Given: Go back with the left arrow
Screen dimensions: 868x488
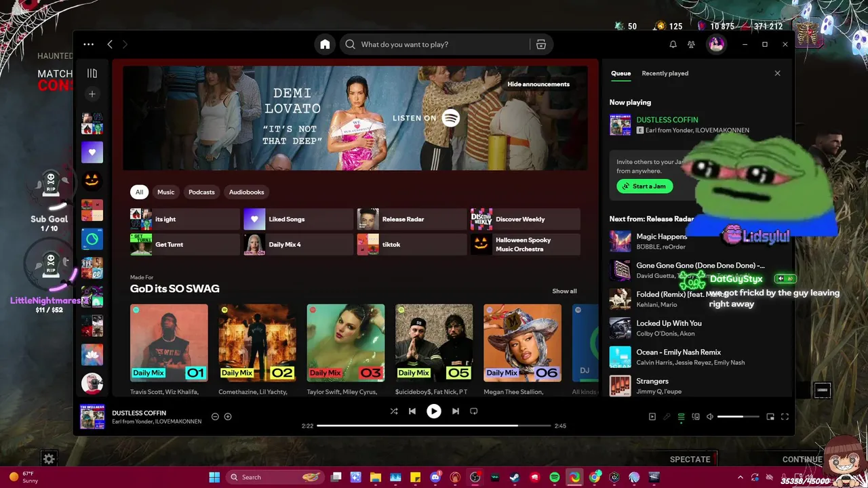Looking at the screenshot, I should coord(110,44).
